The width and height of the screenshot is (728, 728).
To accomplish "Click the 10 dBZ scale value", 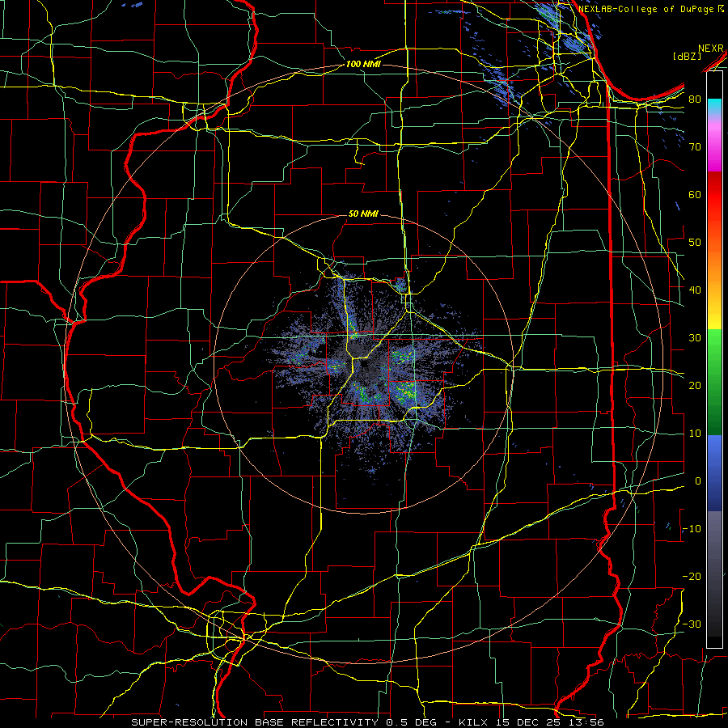I will 695,434.
